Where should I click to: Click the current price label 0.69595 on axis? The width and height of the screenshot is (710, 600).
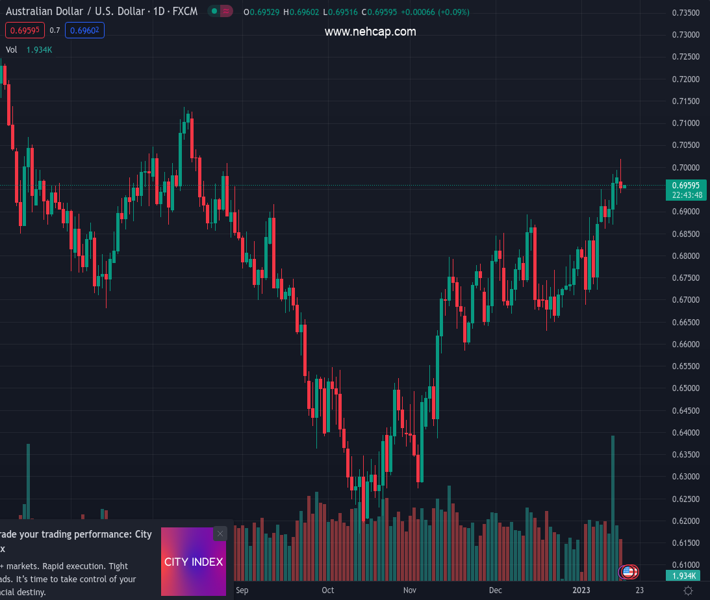[x=686, y=185]
